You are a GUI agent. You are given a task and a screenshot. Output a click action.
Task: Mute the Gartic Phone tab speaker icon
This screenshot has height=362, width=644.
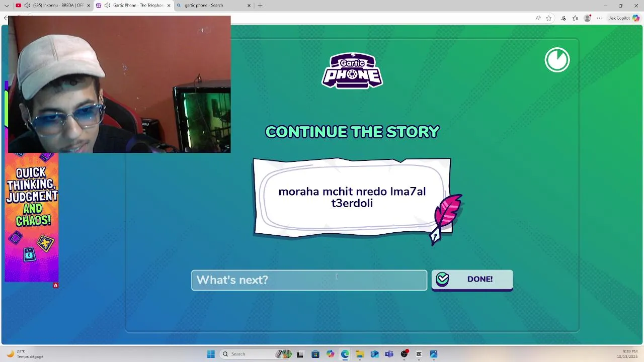click(107, 6)
